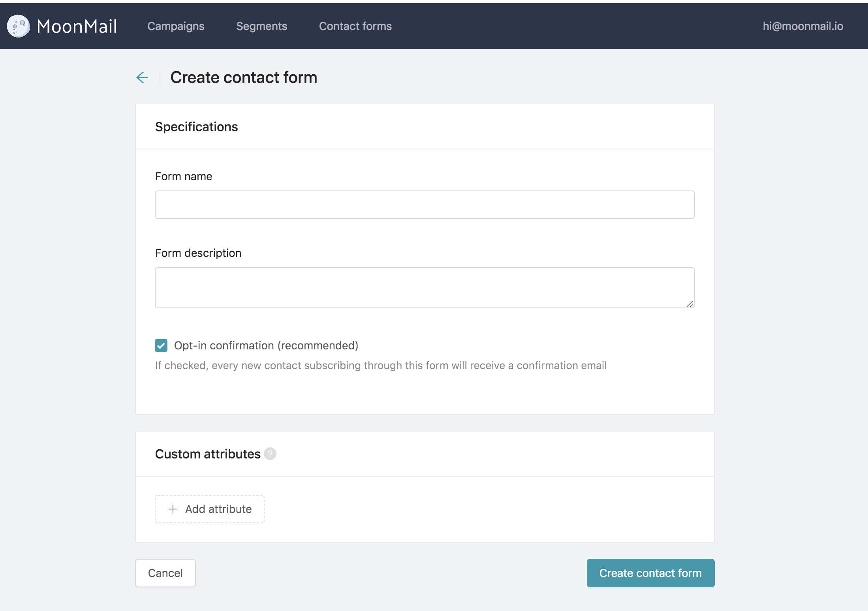Click the Opt-in confirmation (recommended) label
Image resolution: width=868 pixels, height=611 pixels.
point(266,345)
